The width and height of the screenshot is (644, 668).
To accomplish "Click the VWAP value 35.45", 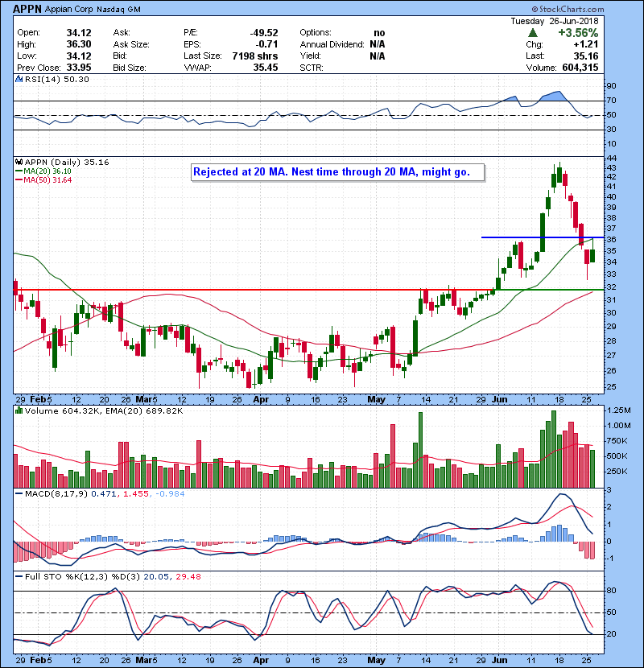I will (266, 68).
